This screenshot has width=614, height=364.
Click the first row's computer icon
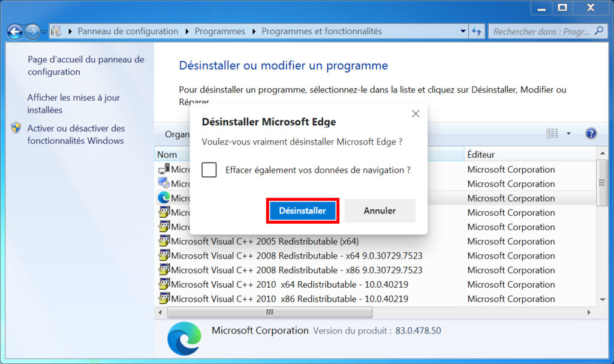click(x=164, y=169)
